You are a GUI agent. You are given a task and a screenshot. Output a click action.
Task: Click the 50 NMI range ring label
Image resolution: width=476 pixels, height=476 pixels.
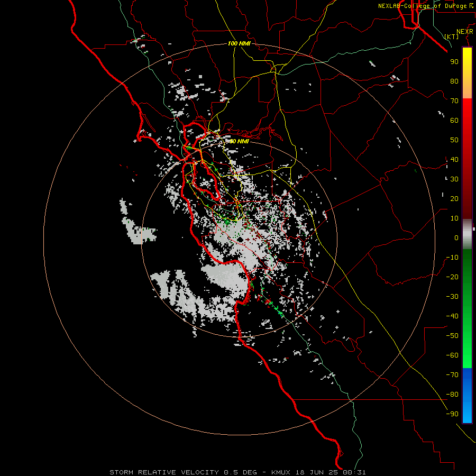click(239, 141)
